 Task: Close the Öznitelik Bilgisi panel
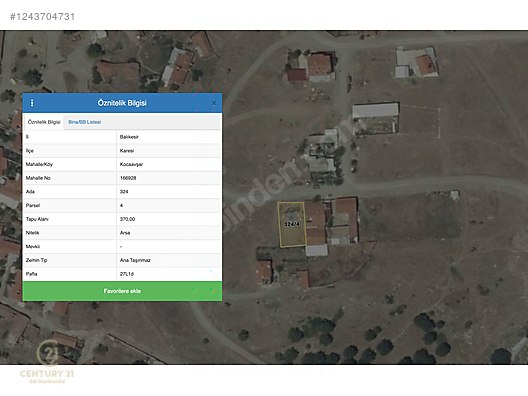coord(214,103)
